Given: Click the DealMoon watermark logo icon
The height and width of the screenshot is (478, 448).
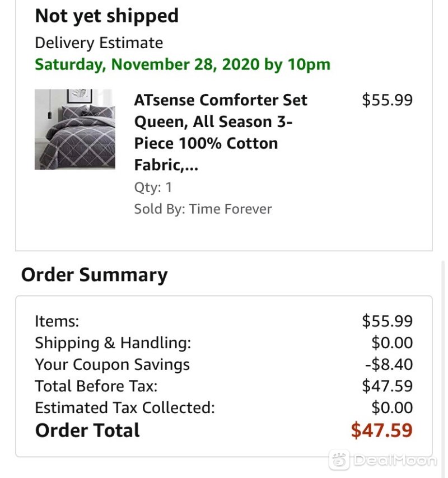Looking at the screenshot, I should (x=339, y=460).
